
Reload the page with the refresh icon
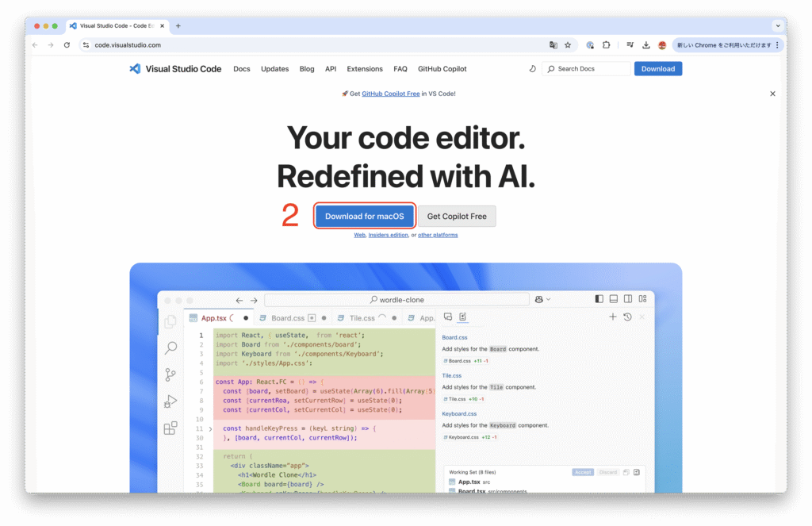click(x=67, y=45)
